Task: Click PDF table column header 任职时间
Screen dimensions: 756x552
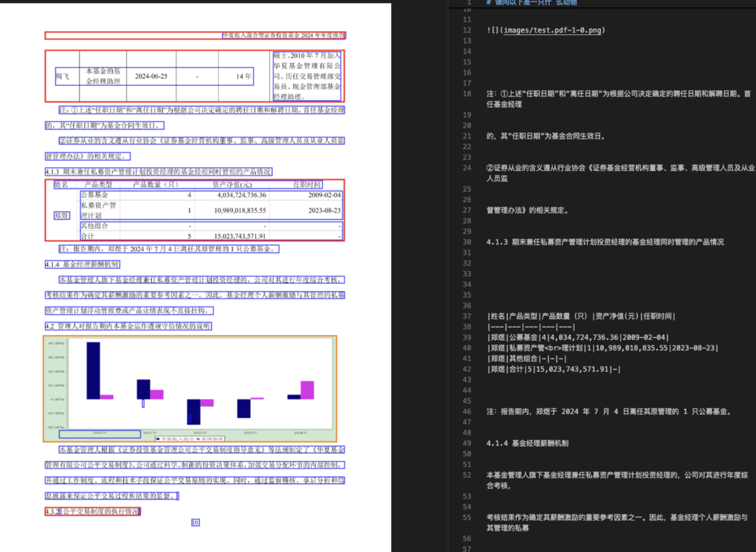Action: click(x=307, y=185)
